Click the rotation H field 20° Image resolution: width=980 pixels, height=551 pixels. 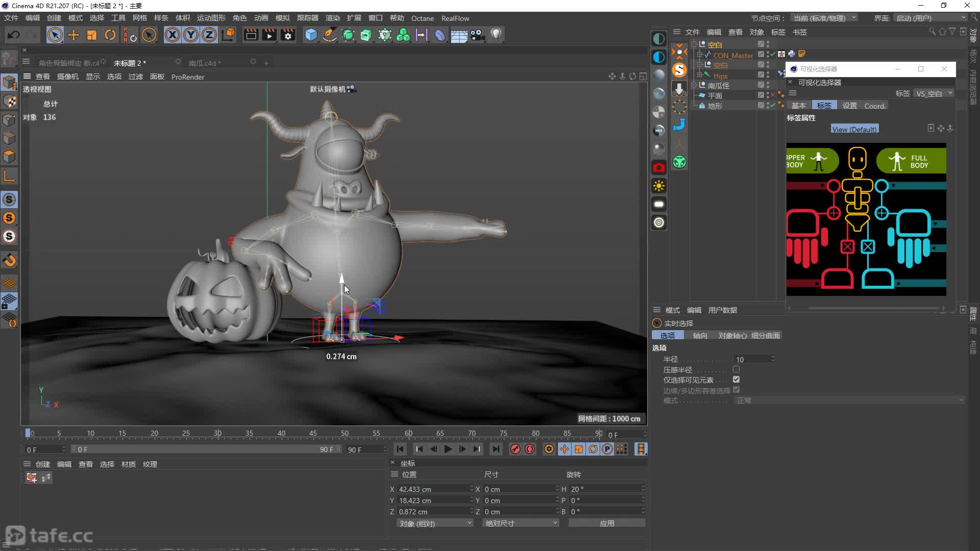click(606, 489)
